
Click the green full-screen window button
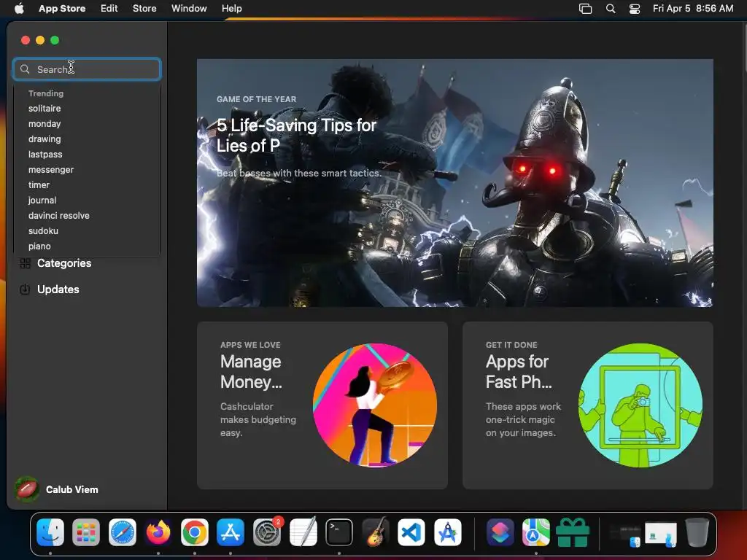pos(55,40)
